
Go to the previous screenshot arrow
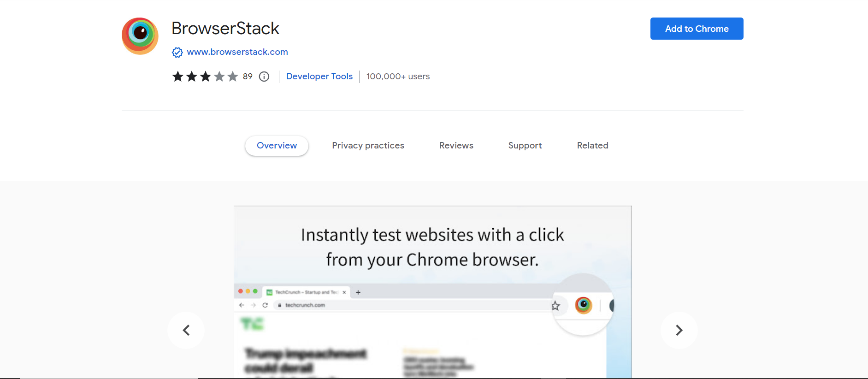click(x=186, y=330)
